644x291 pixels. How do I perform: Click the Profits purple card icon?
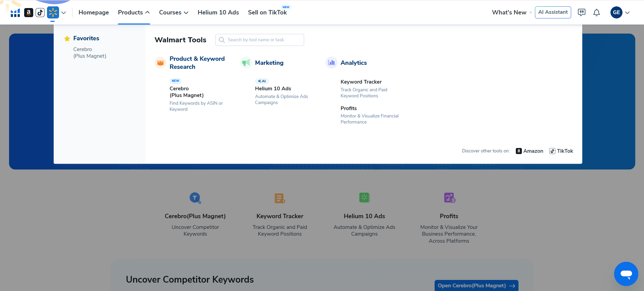pos(449,198)
